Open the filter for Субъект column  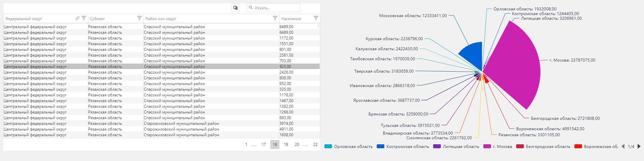[x=140, y=18]
